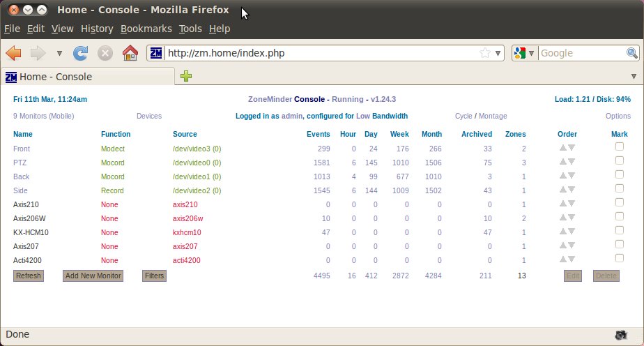Tick the Mark checkbox for Front monitor
Viewport: 644px width, 346px height.
619,146
